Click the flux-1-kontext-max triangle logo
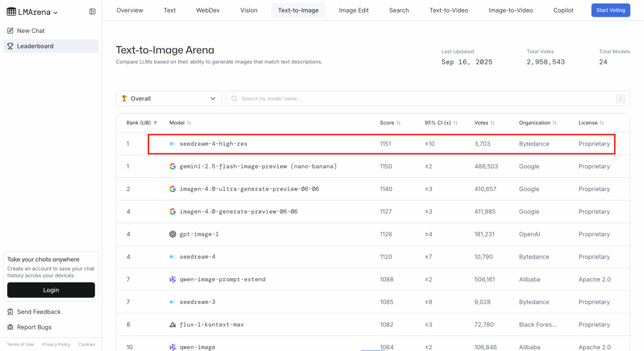Viewport: 644px width, 351px height. click(x=173, y=325)
